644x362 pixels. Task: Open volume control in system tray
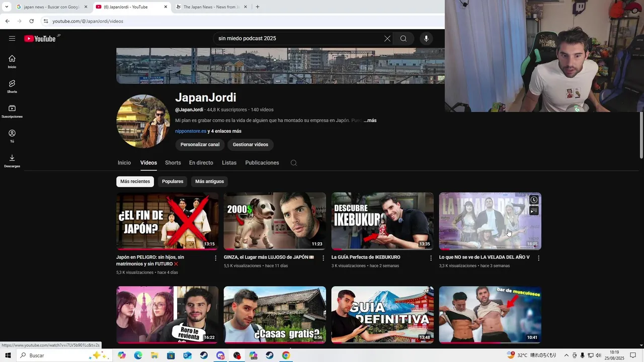pyautogui.click(x=598, y=355)
